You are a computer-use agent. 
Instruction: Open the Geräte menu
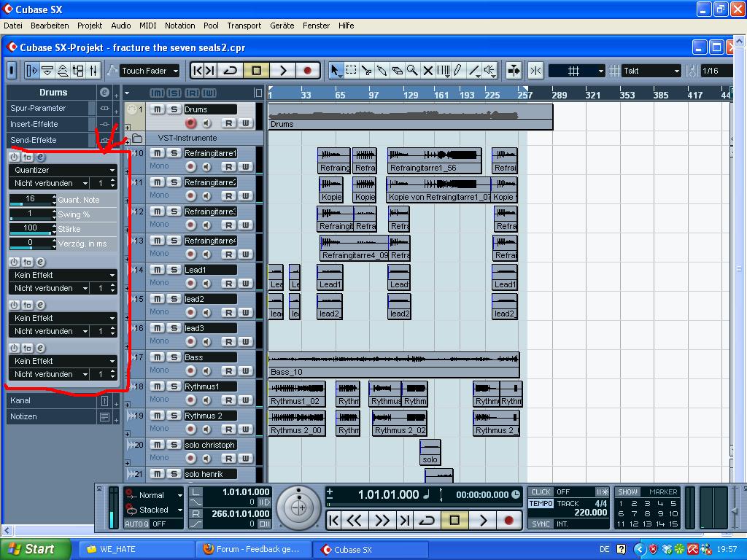pos(282,26)
